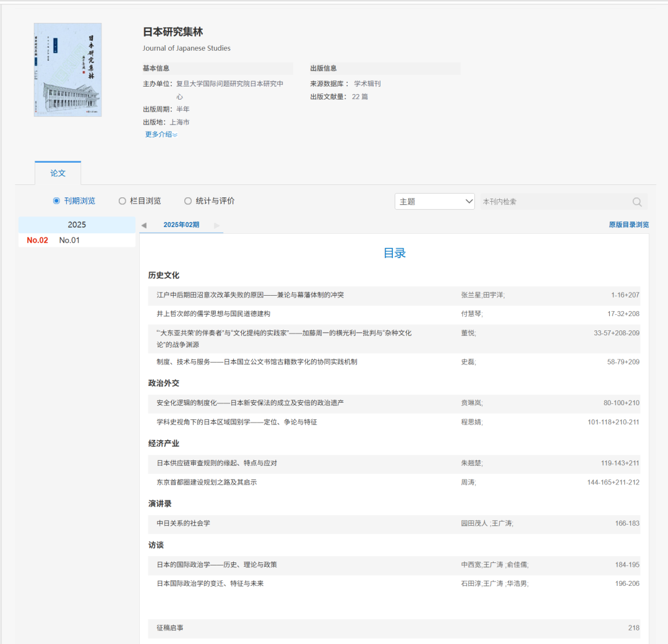668x644 pixels.
Task: Open 原版目录浏览 link
Action: (x=629, y=225)
